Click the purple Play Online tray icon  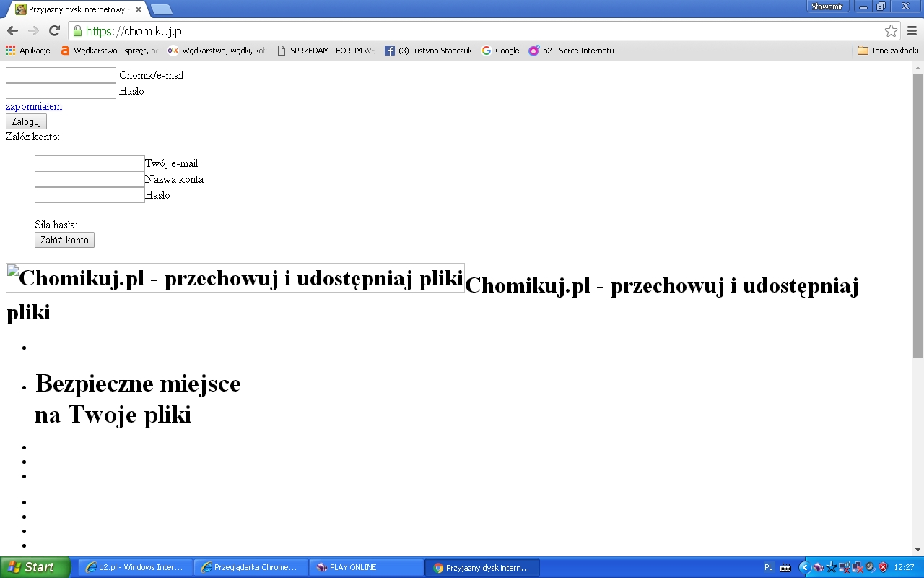pos(818,567)
